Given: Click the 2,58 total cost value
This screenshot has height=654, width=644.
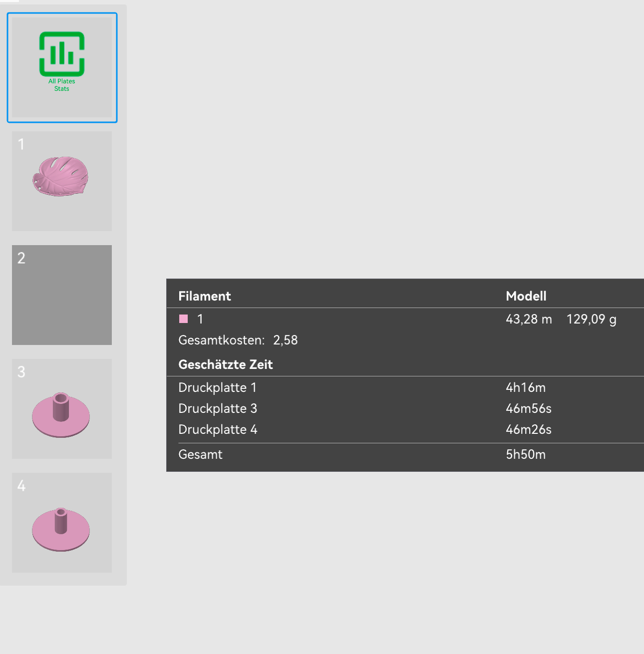Looking at the screenshot, I should (x=285, y=340).
